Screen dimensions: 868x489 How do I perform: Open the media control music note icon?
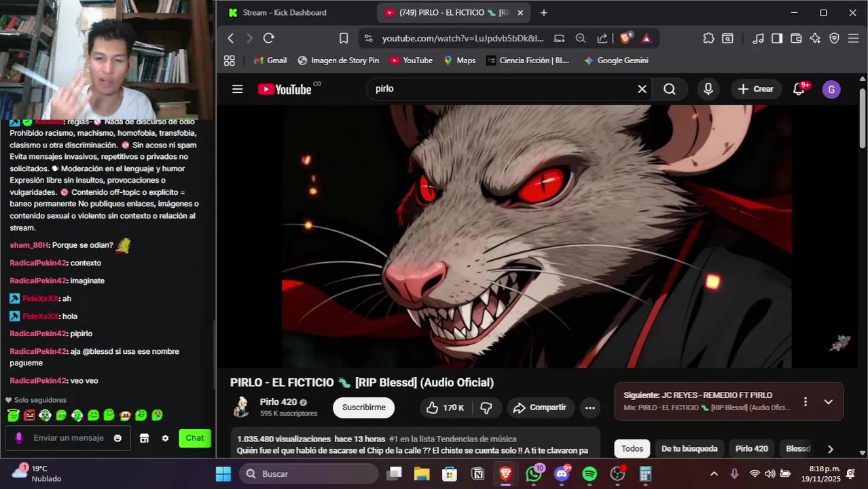tap(758, 39)
